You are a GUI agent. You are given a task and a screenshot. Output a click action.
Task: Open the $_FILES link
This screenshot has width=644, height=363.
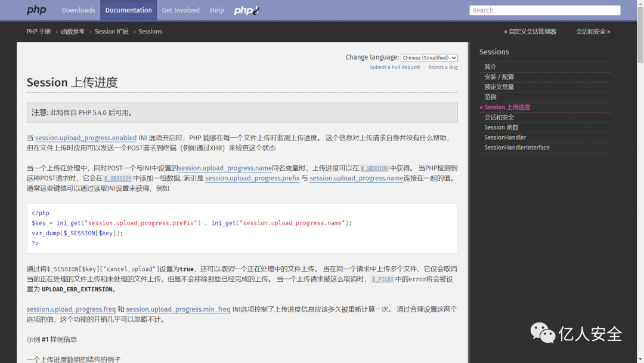pos(383,279)
